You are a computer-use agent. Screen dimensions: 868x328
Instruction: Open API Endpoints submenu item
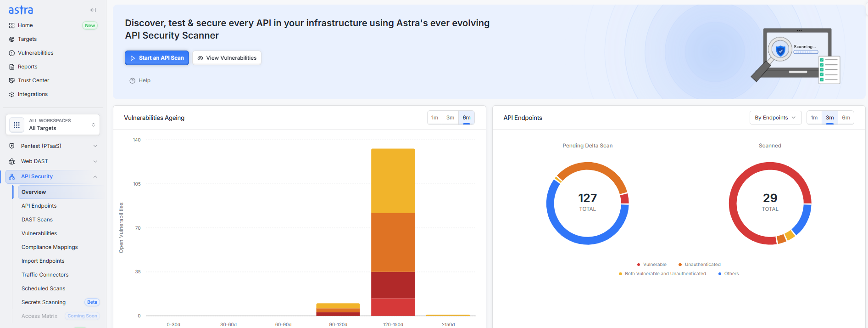click(x=39, y=206)
